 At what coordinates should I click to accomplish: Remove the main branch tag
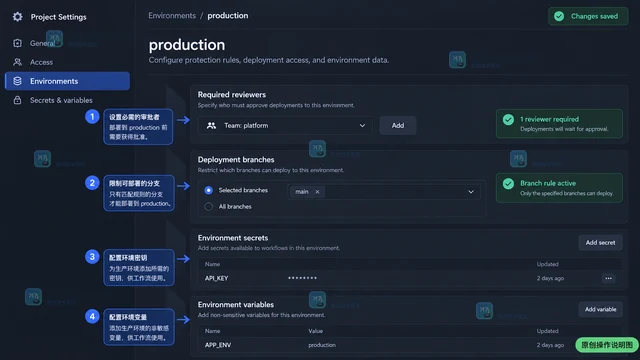pyautogui.click(x=317, y=191)
